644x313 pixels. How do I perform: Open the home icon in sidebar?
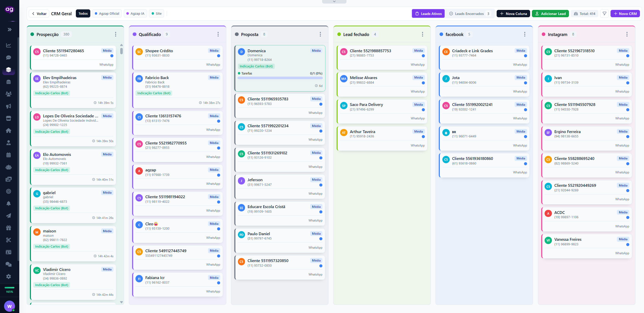pyautogui.click(x=9, y=131)
